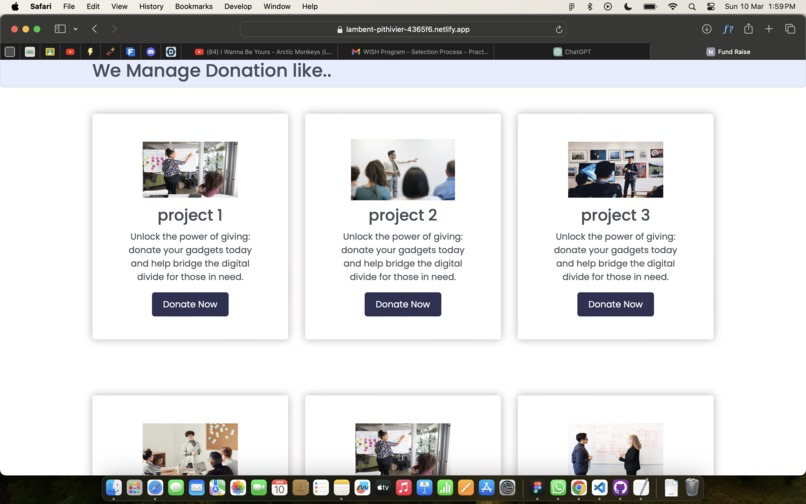Switch to the WISH Program Gmail tab
The height and width of the screenshot is (504, 806).
pyautogui.click(x=419, y=51)
